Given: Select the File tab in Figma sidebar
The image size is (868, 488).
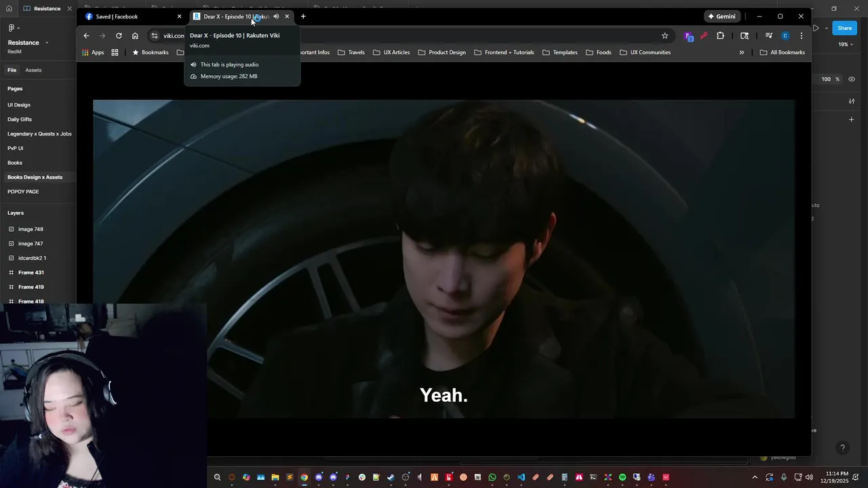Looking at the screenshot, I should (12, 70).
